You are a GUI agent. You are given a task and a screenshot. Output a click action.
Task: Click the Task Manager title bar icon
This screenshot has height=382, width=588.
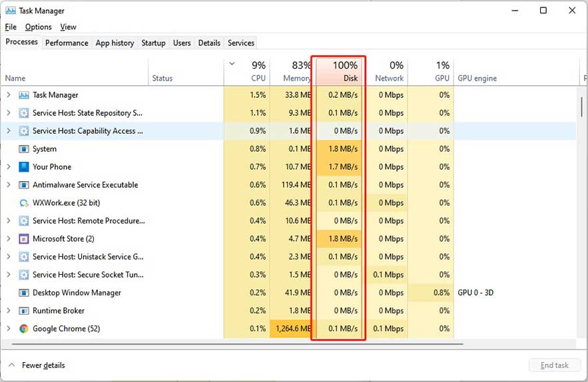11,11
